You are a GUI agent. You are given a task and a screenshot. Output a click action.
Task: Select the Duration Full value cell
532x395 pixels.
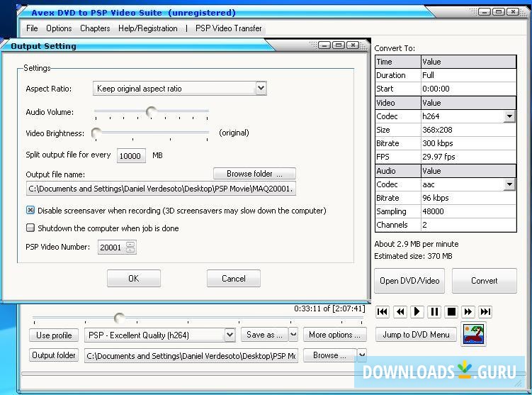click(x=468, y=75)
